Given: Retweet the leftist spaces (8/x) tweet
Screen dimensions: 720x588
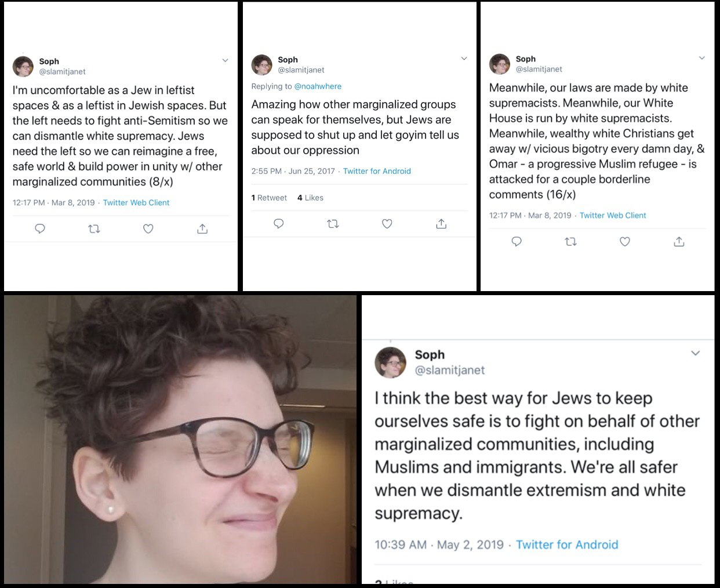Looking at the screenshot, I should [94, 228].
